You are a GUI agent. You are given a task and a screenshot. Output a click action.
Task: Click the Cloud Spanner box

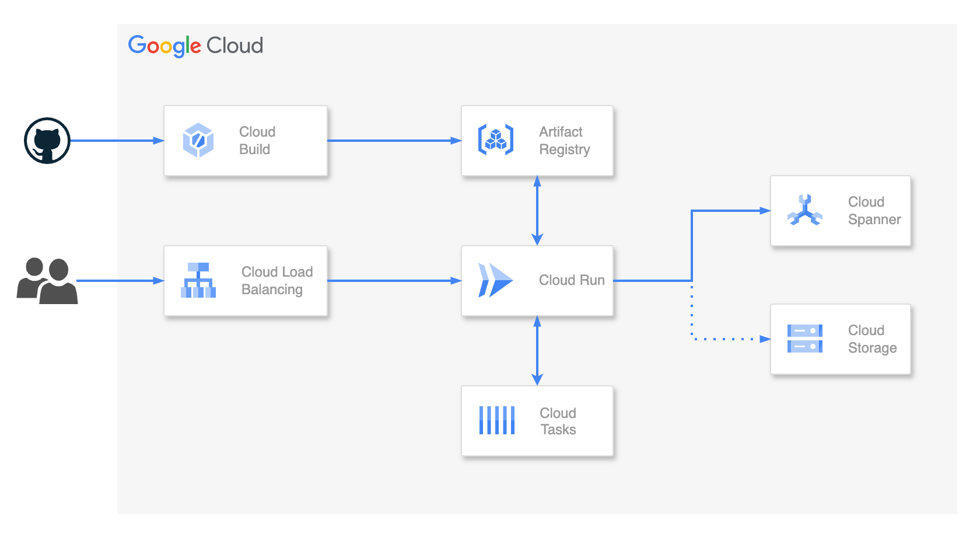(841, 212)
